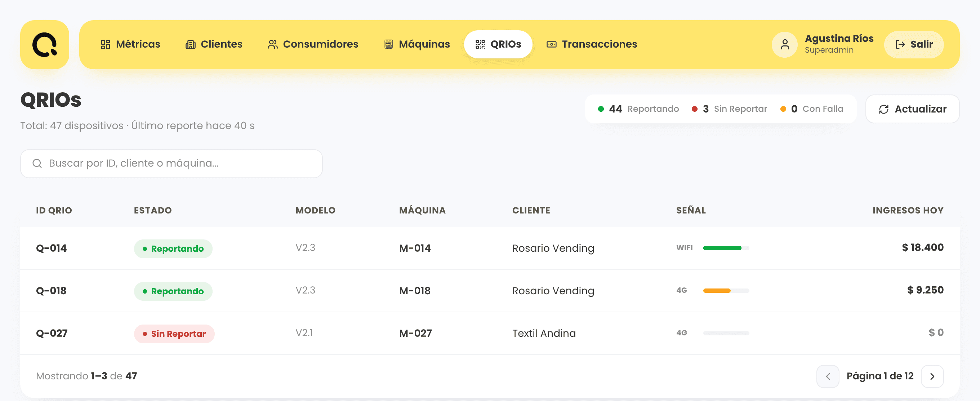Screen dimensions: 980x401
Task: Focus the Buscar por ID search field
Action: pyautogui.click(x=171, y=163)
